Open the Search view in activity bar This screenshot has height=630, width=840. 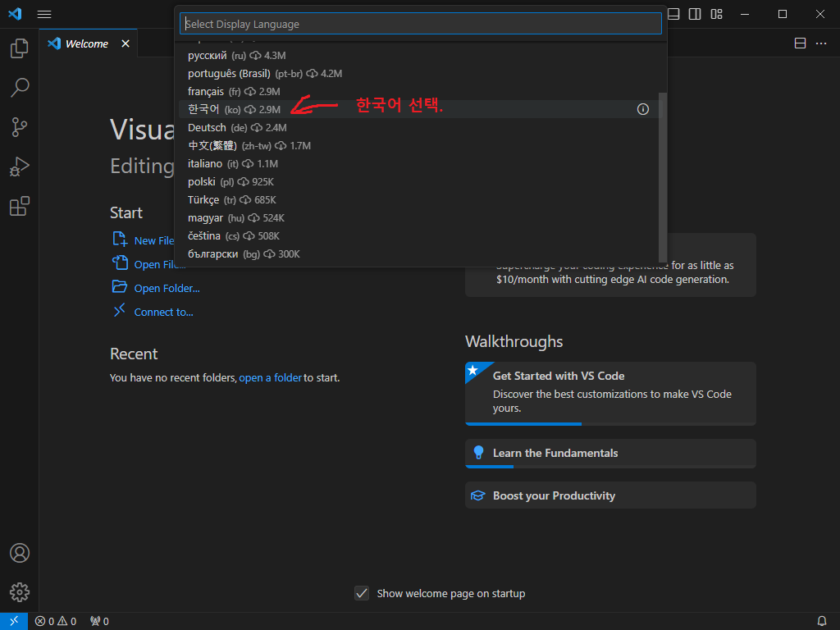coord(20,87)
